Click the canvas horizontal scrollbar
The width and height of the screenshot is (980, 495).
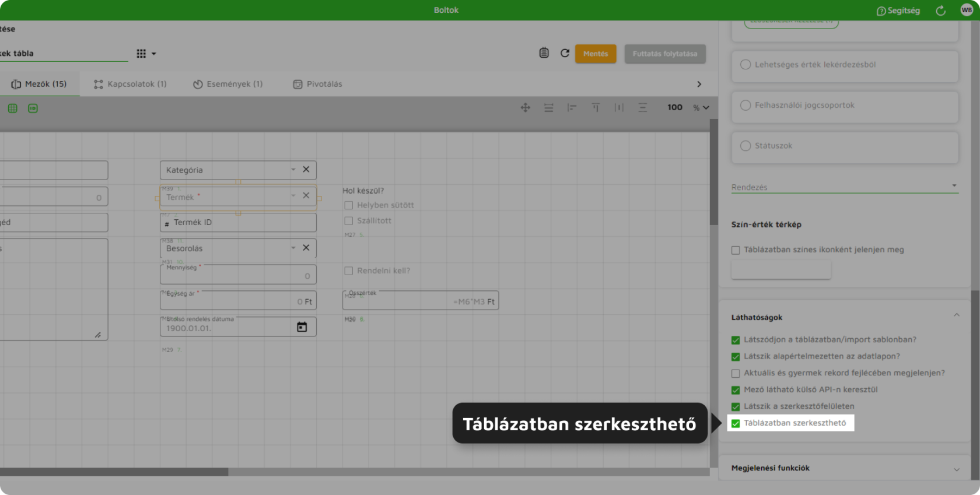(114, 472)
